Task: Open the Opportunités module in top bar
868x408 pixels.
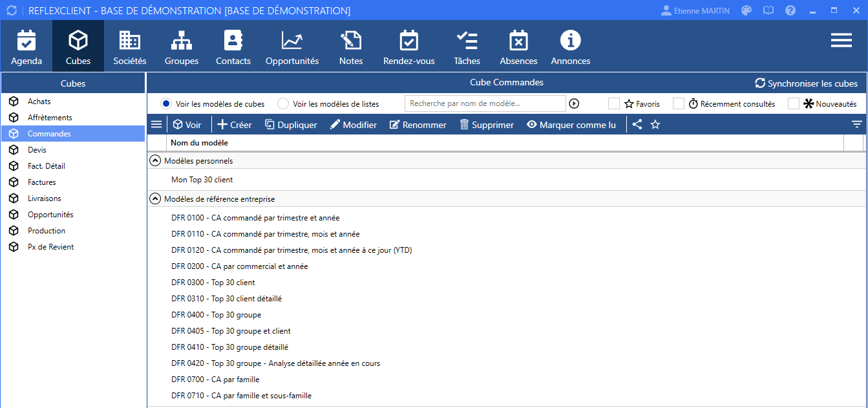Action: (292, 47)
